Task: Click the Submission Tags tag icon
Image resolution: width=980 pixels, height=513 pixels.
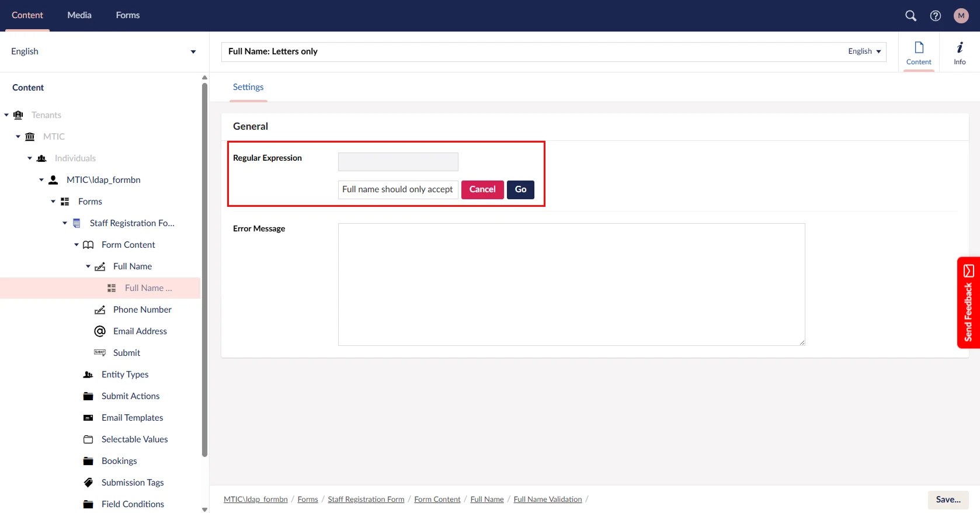Action: [x=88, y=483]
